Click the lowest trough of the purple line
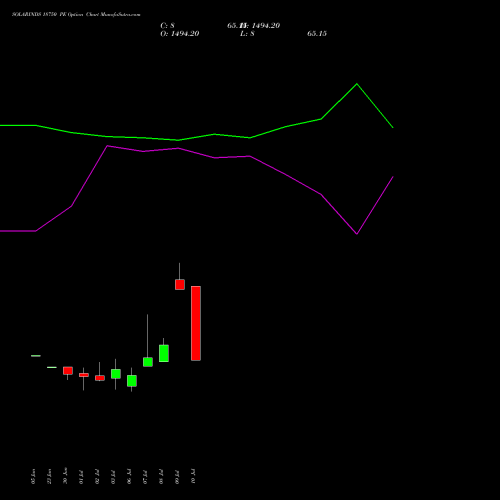Image resolution: width=500 pixels, height=500 pixels. (357, 234)
